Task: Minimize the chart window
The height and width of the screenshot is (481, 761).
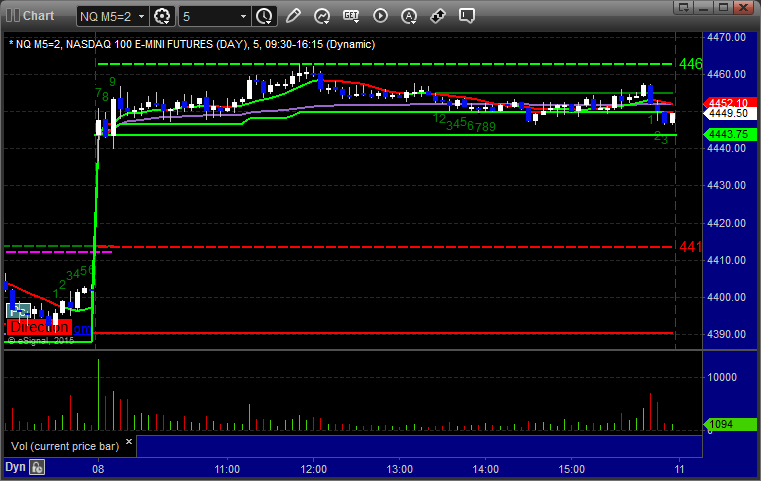Action: pyautogui.click(x=704, y=7)
